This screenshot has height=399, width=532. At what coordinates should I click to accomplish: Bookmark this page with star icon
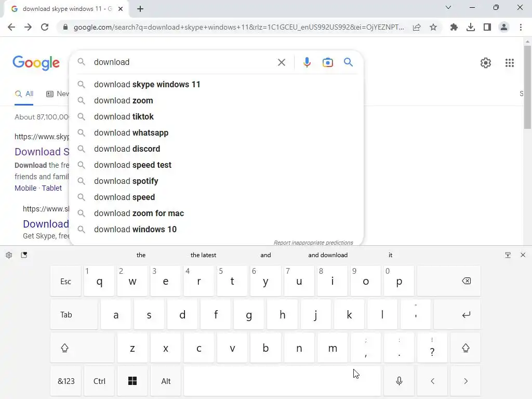coord(433,27)
